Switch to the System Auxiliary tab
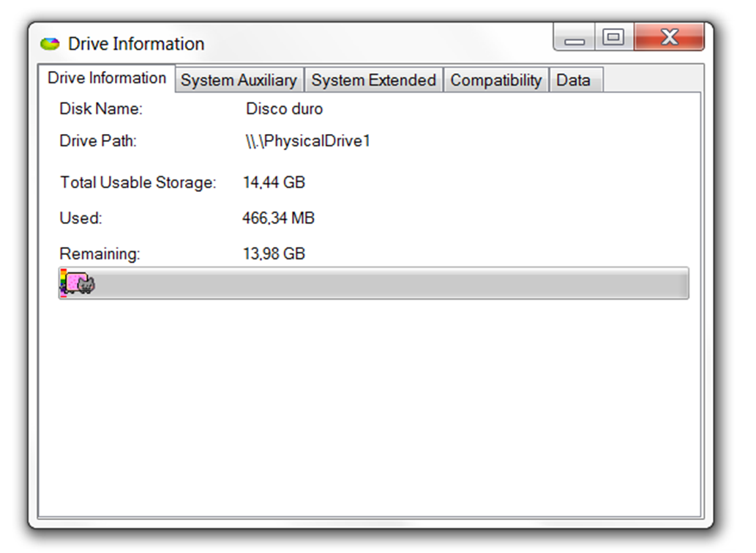The image size is (756, 553). (239, 80)
